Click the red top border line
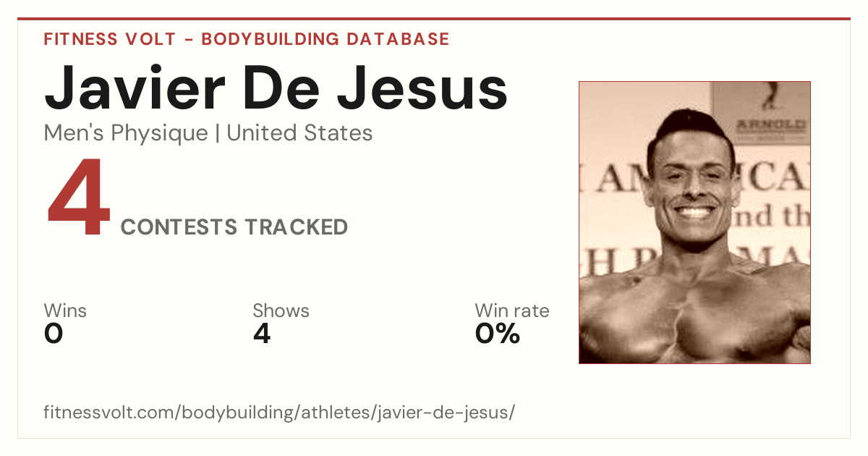The width and height of the screenshot is (868, 456). coord(434,19)
